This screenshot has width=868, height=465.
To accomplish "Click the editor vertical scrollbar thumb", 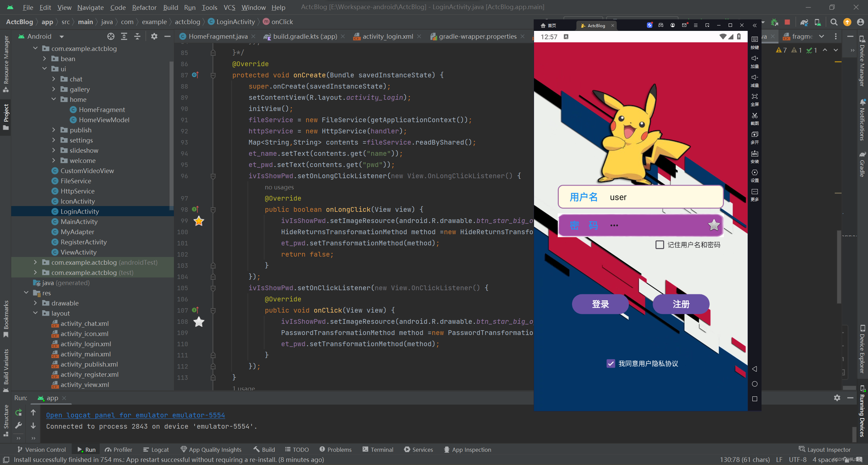I will [x=839, y=267].
